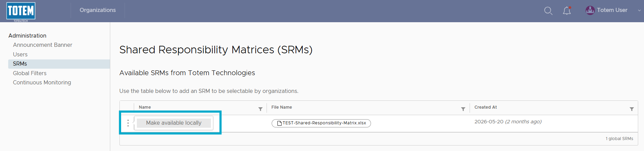Open the Organizations menu in header

(98, 10)
